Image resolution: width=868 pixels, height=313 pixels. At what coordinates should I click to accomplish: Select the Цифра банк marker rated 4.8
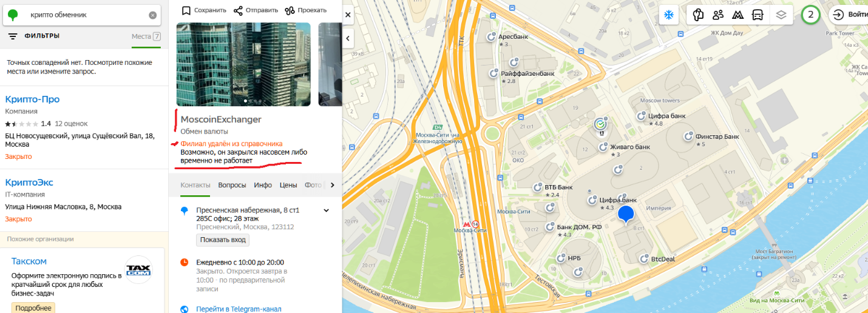click(640, 115)
